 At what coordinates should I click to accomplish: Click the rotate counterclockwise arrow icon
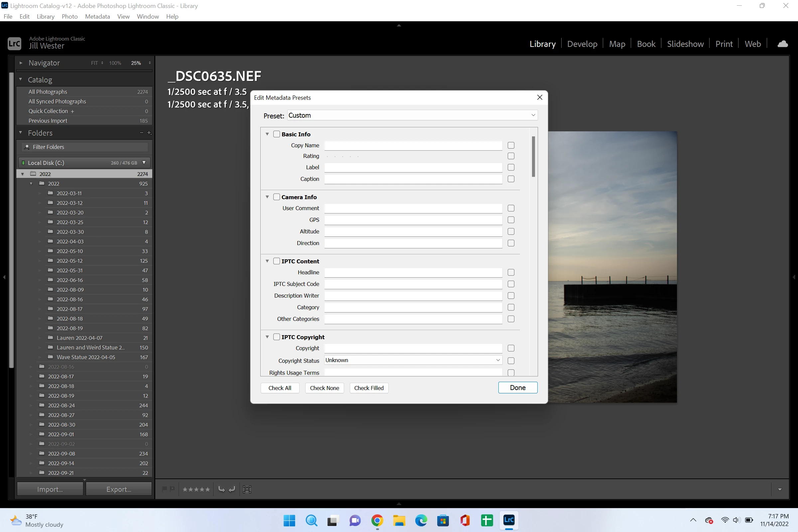click(221, 489)
